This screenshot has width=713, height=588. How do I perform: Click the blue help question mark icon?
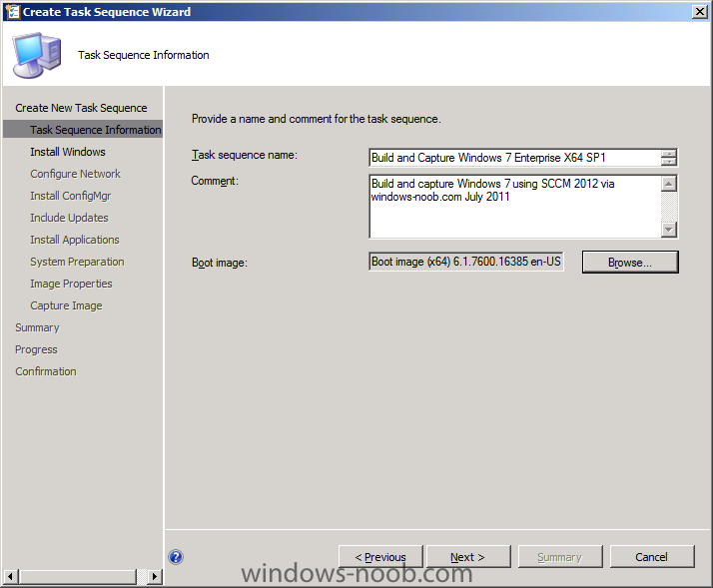tap(176, 557)
